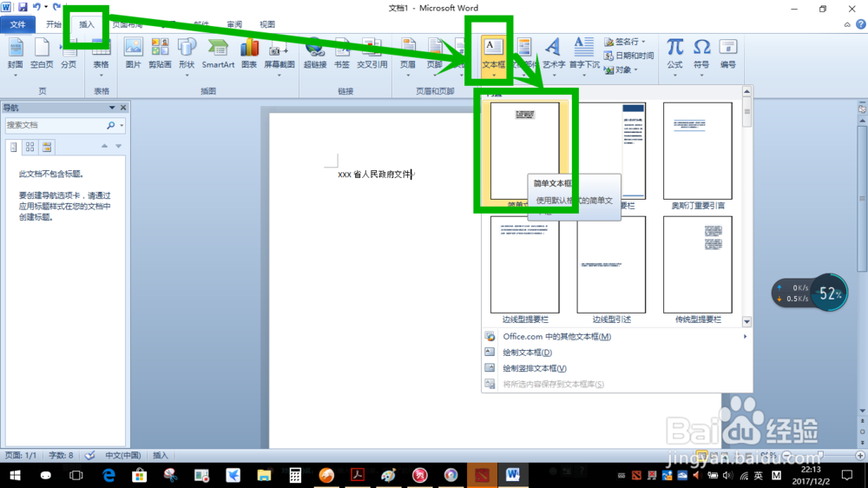Click word count 字数: 8
The width and height of the screenshot is (868, 488).
pyautogui.click(x=61, y=455)
